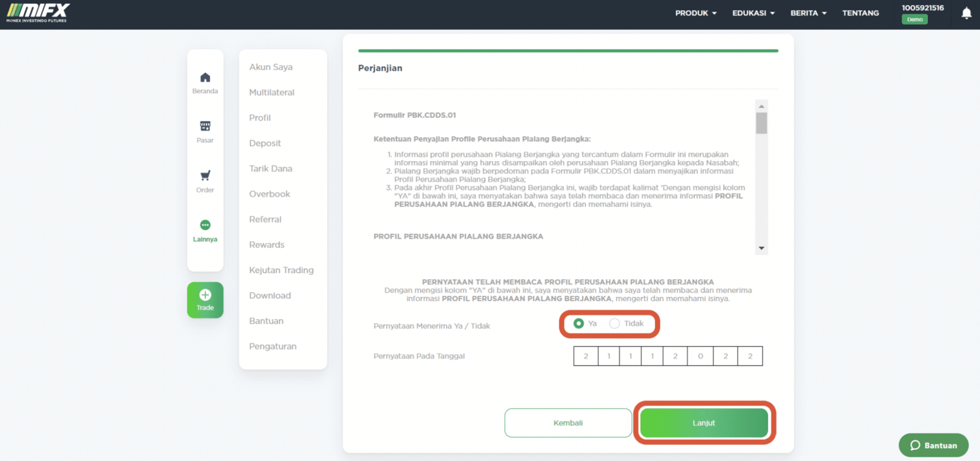980x461 pixels.
Task: Expand the PRODUK dropdown menu
Action: [696, 13]
